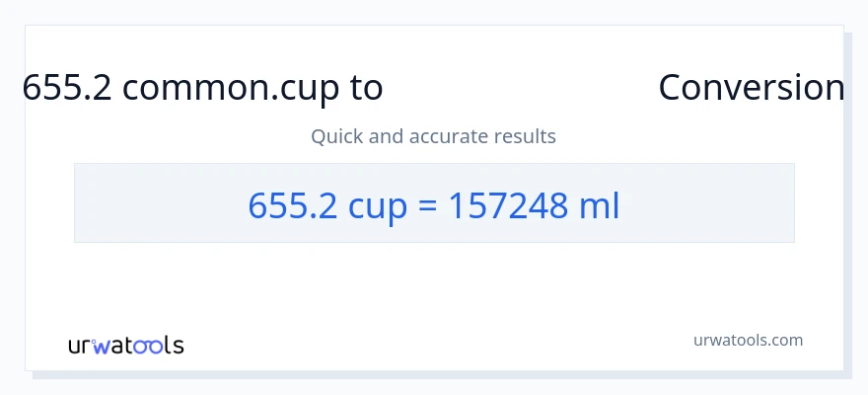Click the empty gap before 'Conversion' in the title
Image resolution: width=868 pixels, height=395 pixels.
520,88
